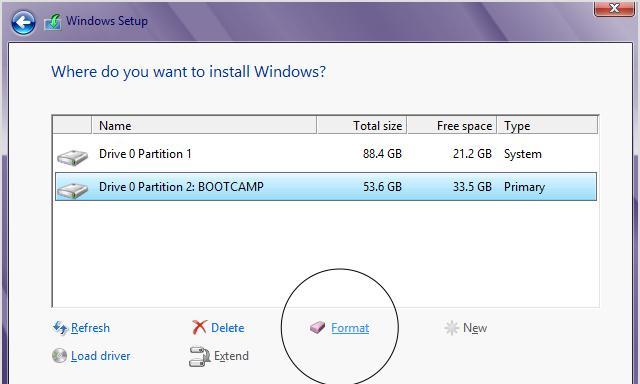This screenshot has height=384, width=640.
Task: Click the Primary type cell
Action: pyautogui.click(x=524, y=187)
